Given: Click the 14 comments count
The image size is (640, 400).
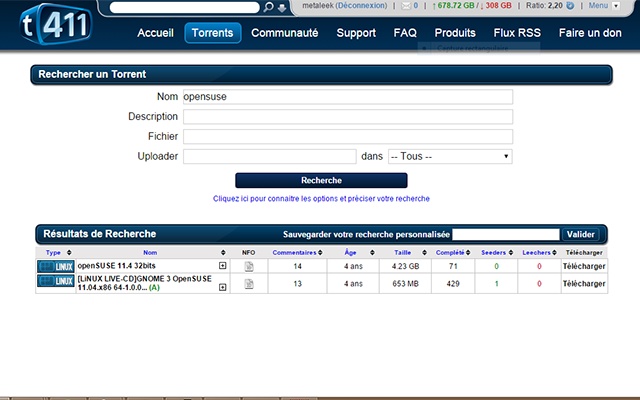Looking at the screenshot, I should tap(298, 266).
